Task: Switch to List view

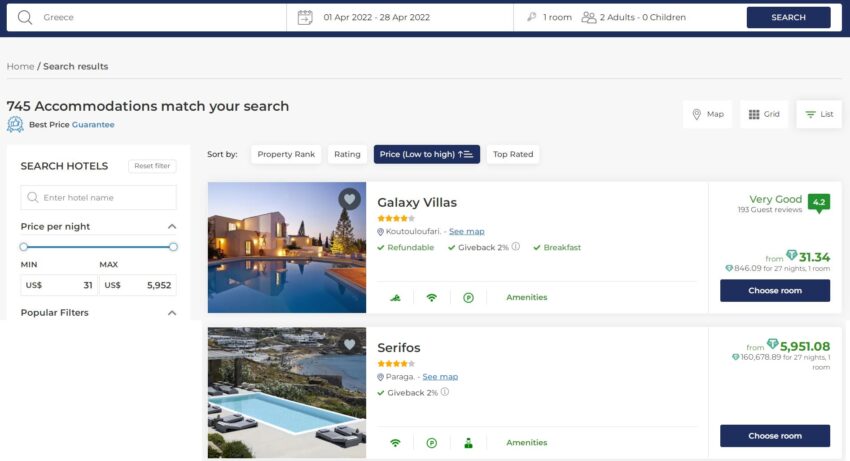Action: coord(819,114)
